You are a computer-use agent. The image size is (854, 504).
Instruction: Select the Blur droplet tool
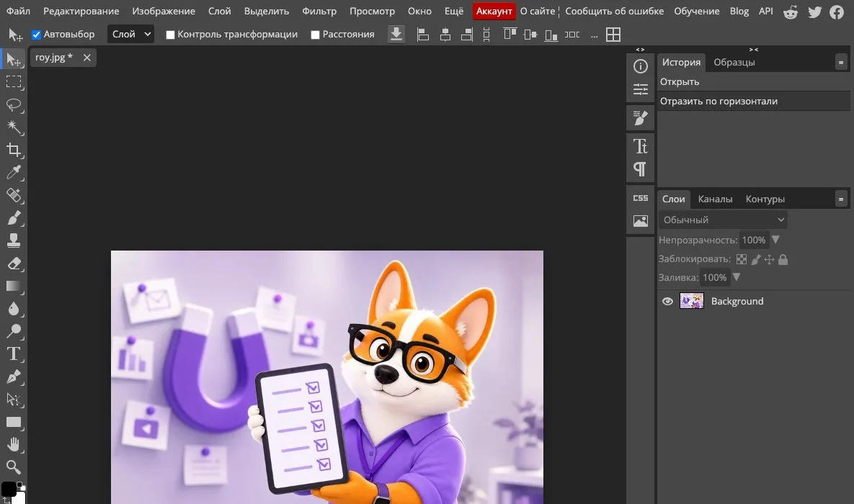pos(14,309)
